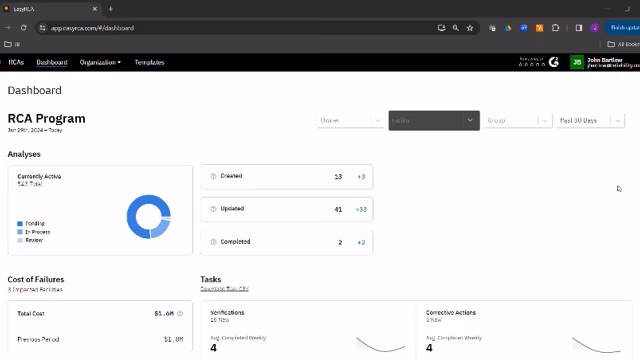Open the Dashboard nav tab
640x360 pixels.
point(52,62)
